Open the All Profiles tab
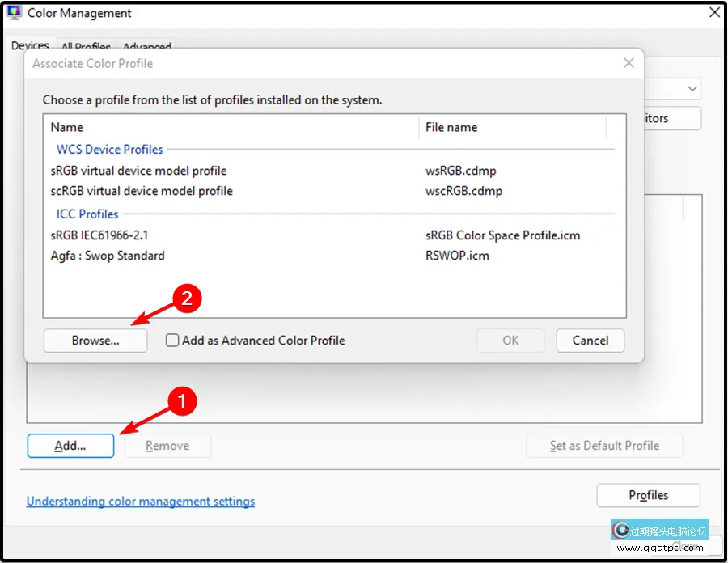Viewport: 728px width, 563px height. 88,47
